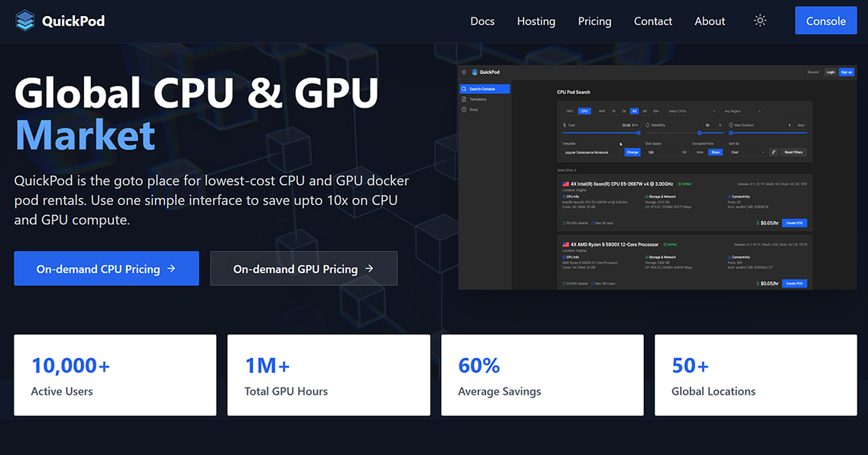The image size is (868, 455).
Task: Click the US flag on the Intel Xeon pod
Action: pos(566,184)
